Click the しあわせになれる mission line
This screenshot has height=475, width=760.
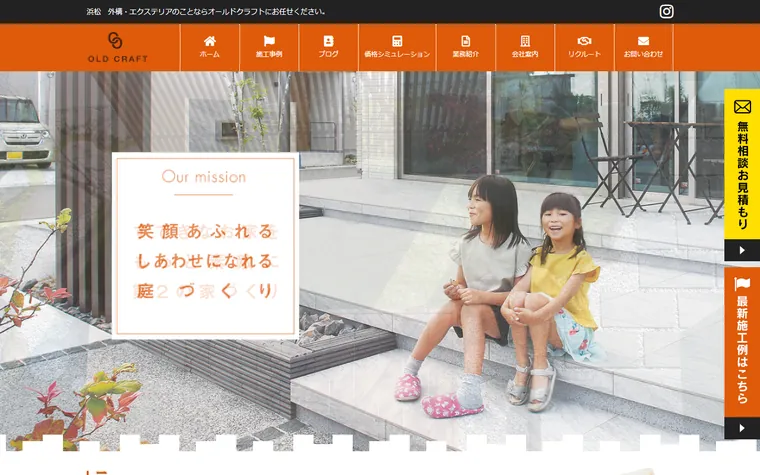point(205,261)
